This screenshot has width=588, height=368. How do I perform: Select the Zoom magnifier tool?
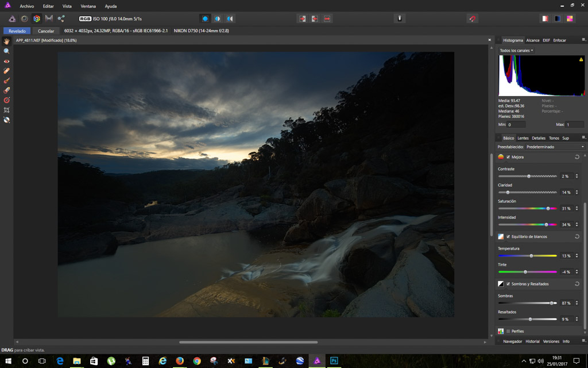[x=7, y=51]
